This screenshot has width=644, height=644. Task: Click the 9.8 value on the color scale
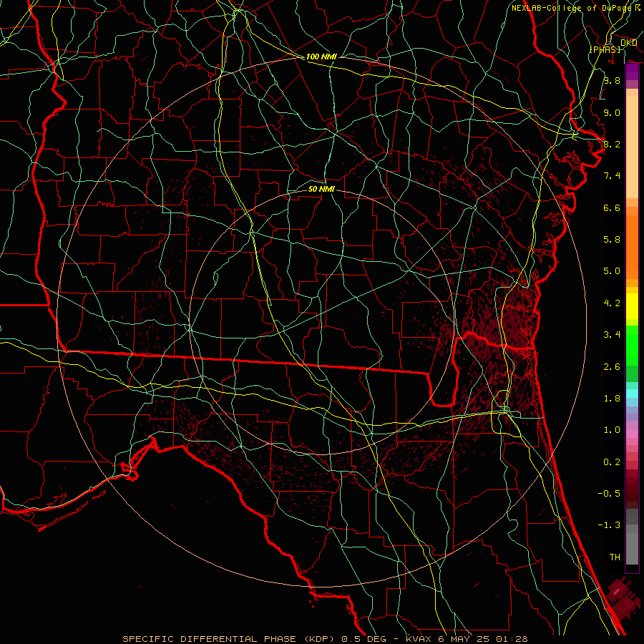[x=612, y=80]
